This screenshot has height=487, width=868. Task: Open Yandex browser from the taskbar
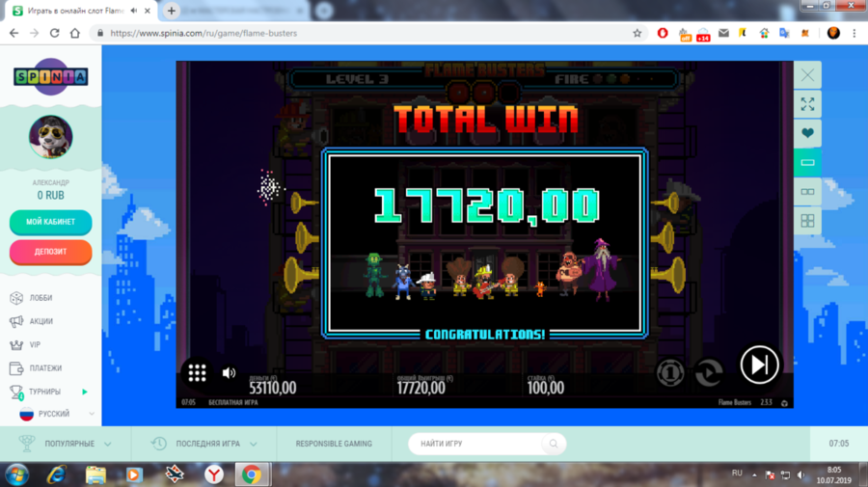(x=213, y=474)
